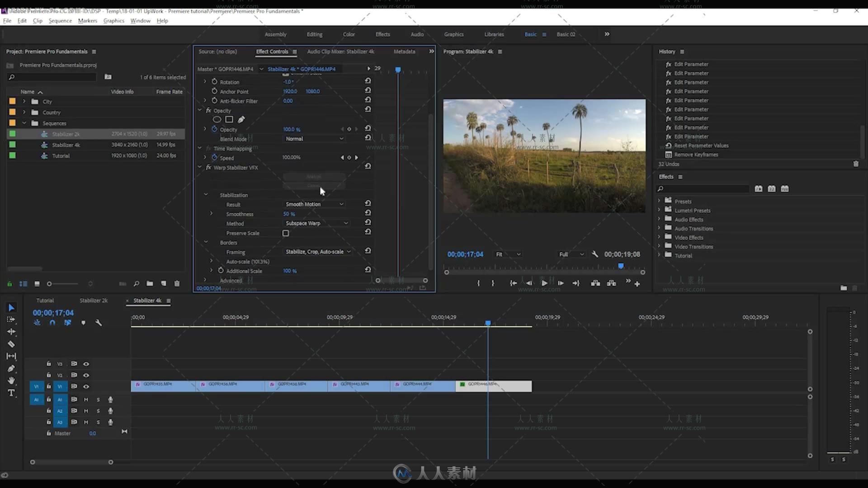Switch to the Color workspace
The image size is (868, 488).
click(349, 34)
